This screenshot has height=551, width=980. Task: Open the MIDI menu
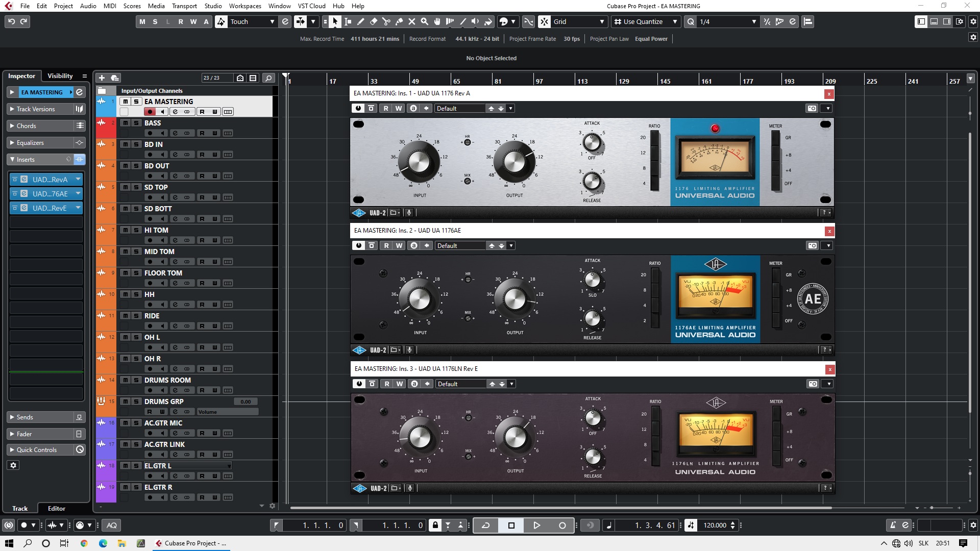click(110, 6)
